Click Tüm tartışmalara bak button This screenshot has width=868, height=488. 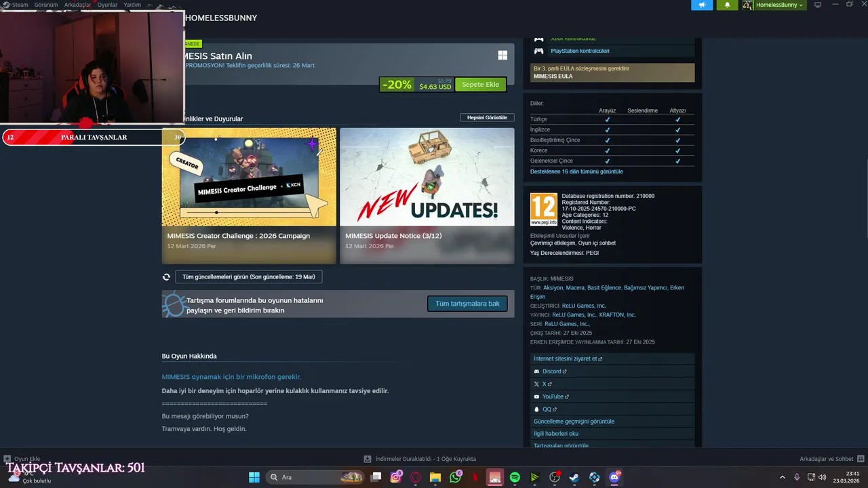click(x=467, y=304)
